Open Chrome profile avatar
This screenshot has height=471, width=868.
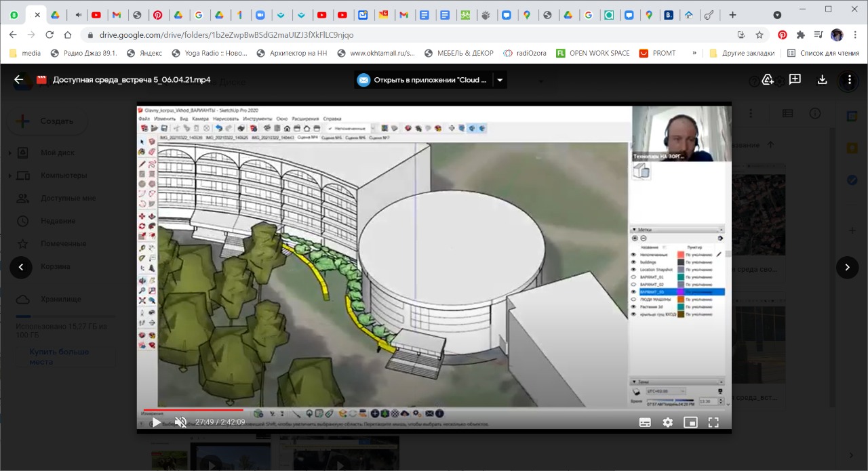(837, 35)
